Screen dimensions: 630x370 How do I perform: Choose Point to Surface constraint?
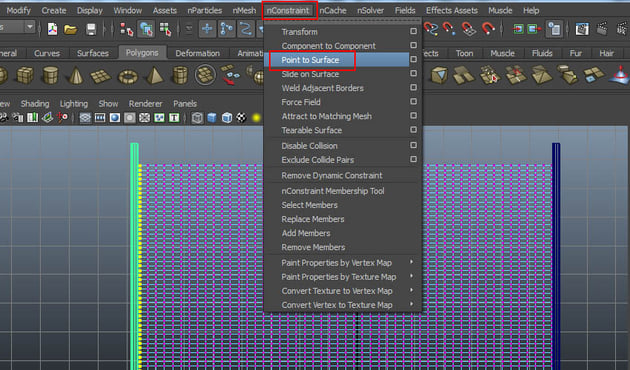pyautogui.click(x=310, y=60)
